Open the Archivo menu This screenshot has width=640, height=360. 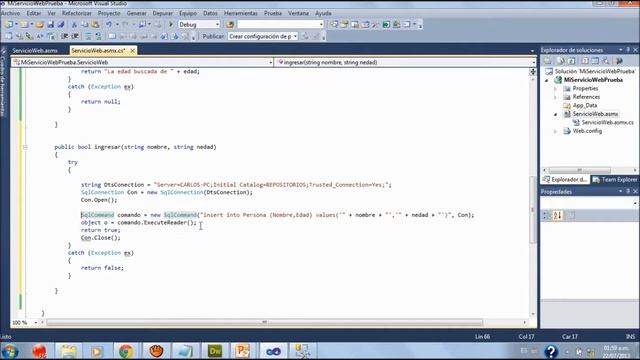(11, 13)
